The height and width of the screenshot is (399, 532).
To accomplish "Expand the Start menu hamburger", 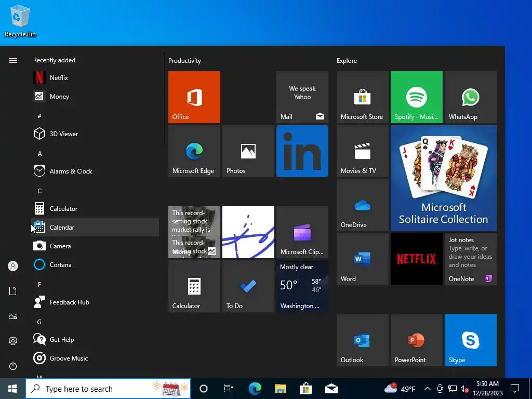I will (13, 60).
